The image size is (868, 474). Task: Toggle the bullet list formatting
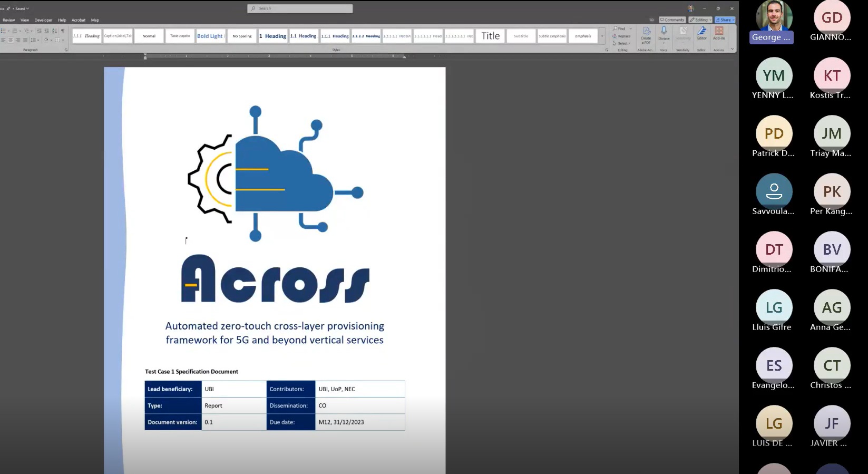tap(4, 31)
